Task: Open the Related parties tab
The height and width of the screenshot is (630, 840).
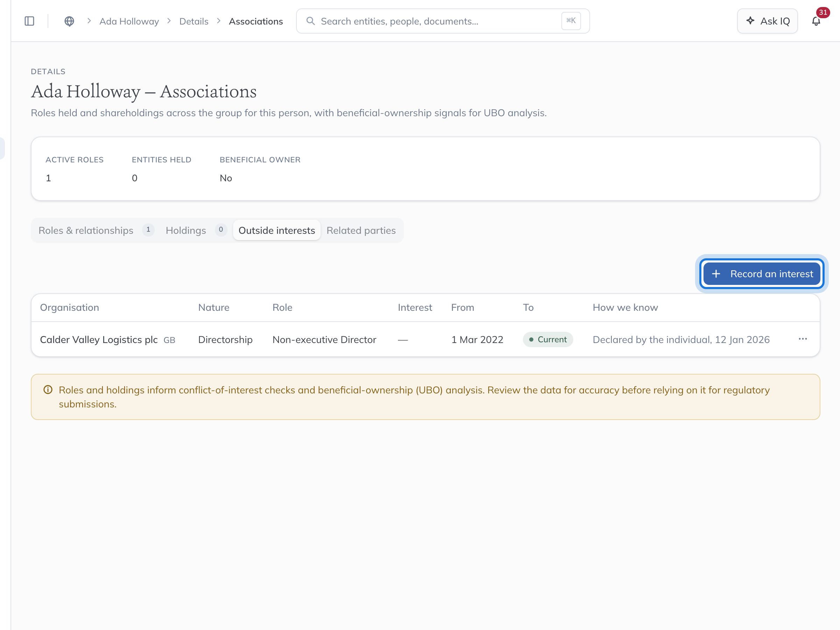Action: [361, 231]
